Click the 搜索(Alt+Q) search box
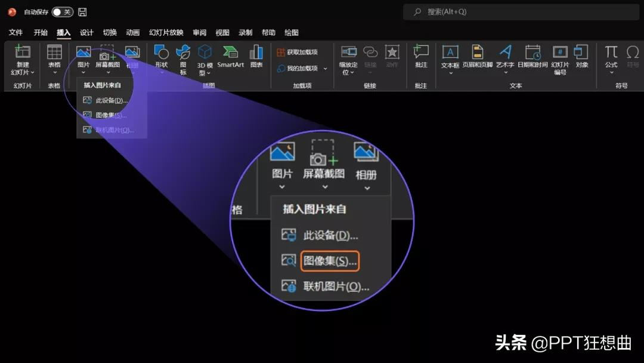 pyautogui.click(x=521, y=12)
